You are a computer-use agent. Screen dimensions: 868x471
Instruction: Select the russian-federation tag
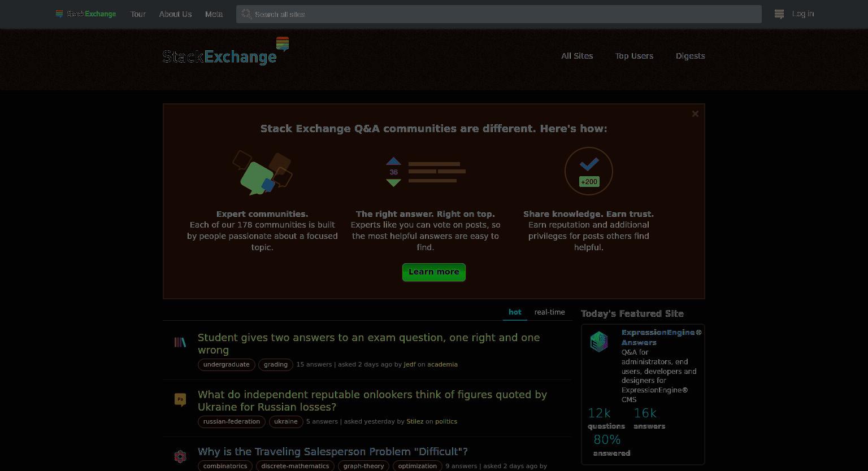coord(232,422)
